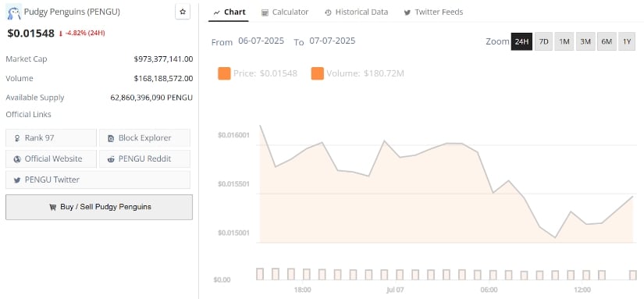Toggle the orange Price legend swatch

224,73
